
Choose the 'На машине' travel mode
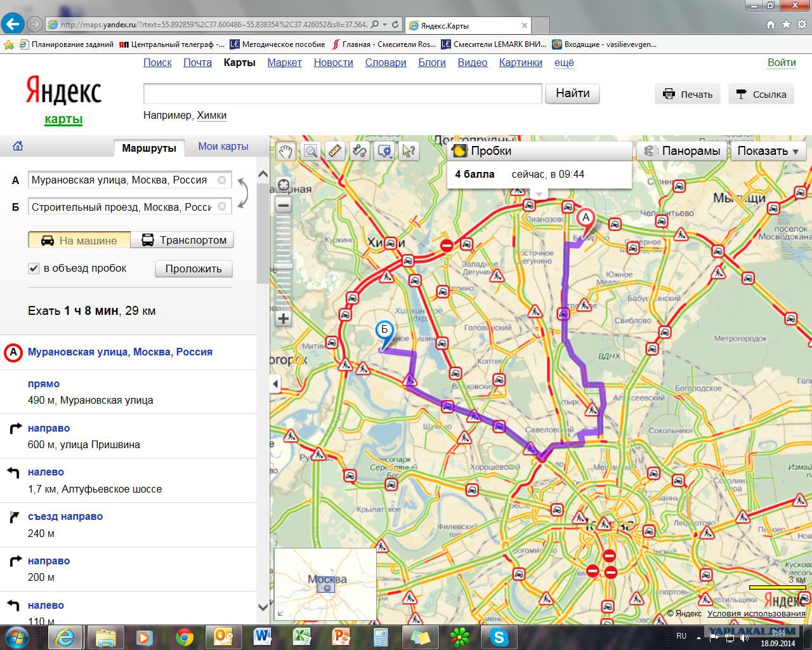79,241
